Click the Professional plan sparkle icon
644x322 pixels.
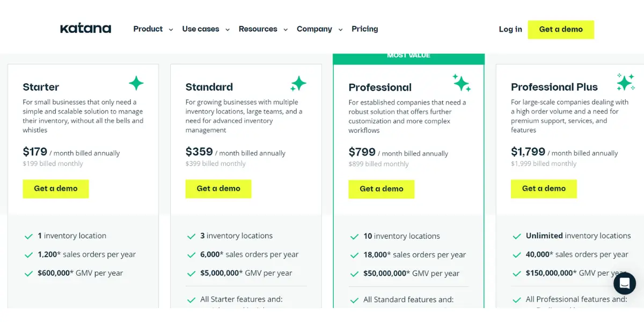[x=462, y=83]
